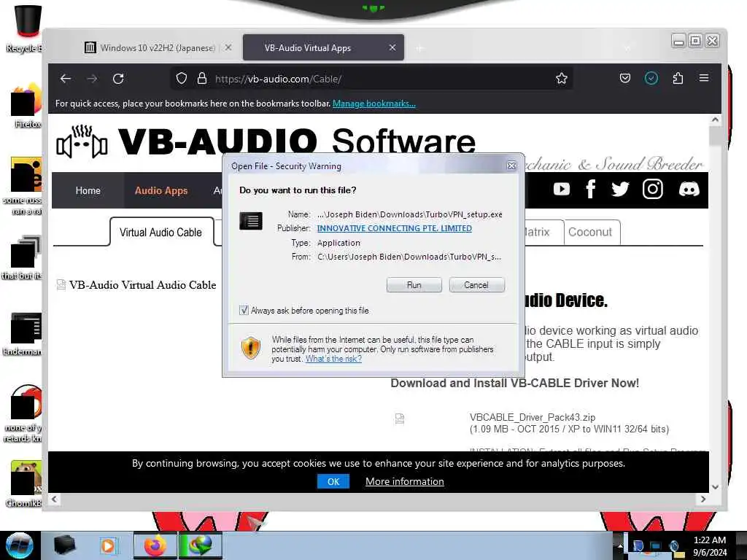Open the extensions puzzle-piece icon

pos(678,78)
